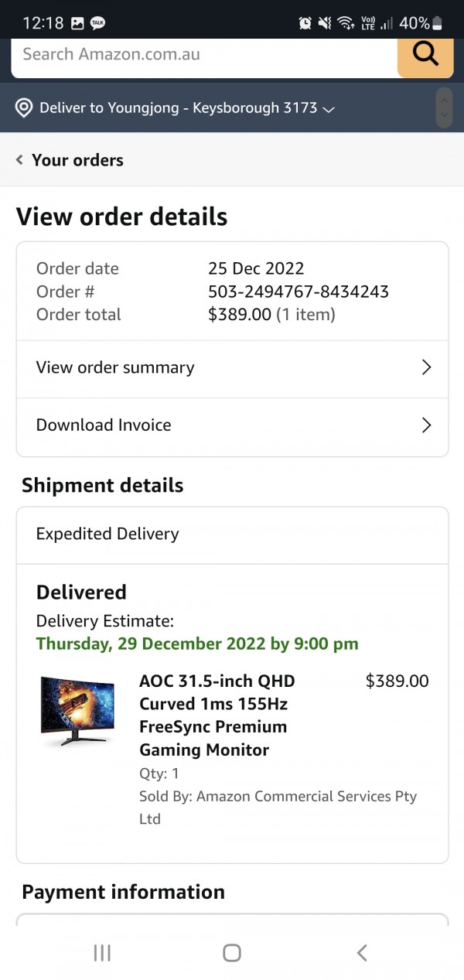The height and width of the screenshot is (980, 464).
Task: Focus the Search Amazon.com.au field
Action: (204, 56)
